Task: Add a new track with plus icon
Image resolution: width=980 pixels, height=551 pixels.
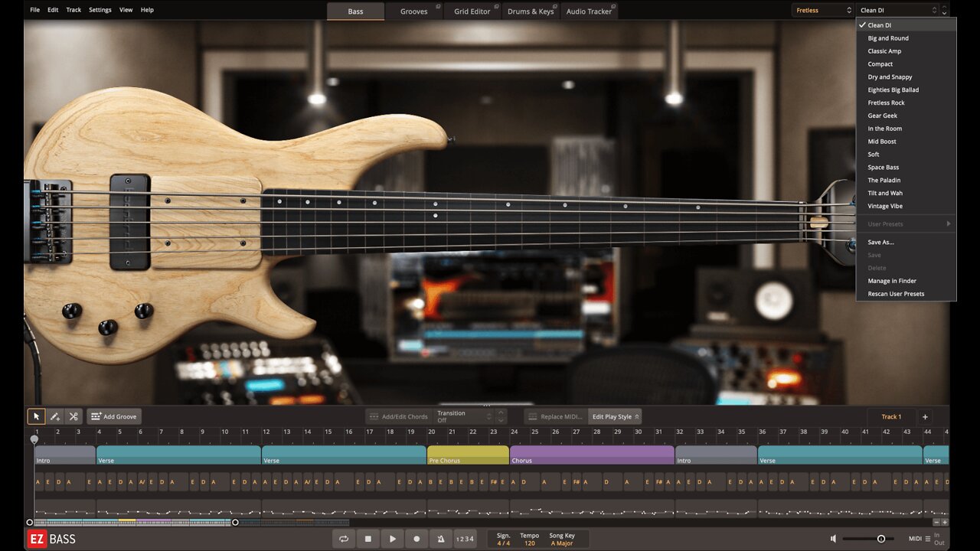Action: click(x=925, y=416)
